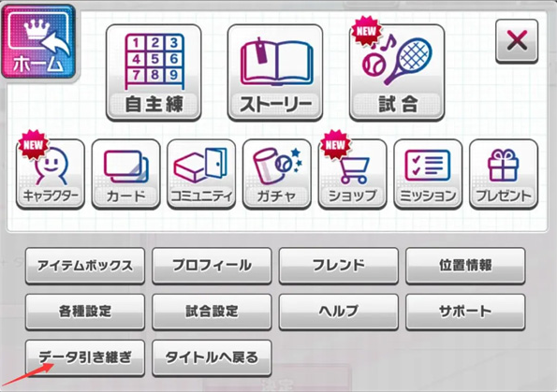Open キャラクター character menu
Image resolution: width=557 pixels, height=392 pixels.
point(51,174)
